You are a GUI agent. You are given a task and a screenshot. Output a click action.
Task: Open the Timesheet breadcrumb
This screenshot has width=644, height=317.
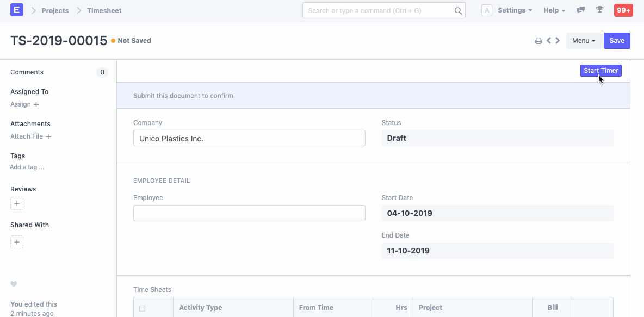[103, 10]
